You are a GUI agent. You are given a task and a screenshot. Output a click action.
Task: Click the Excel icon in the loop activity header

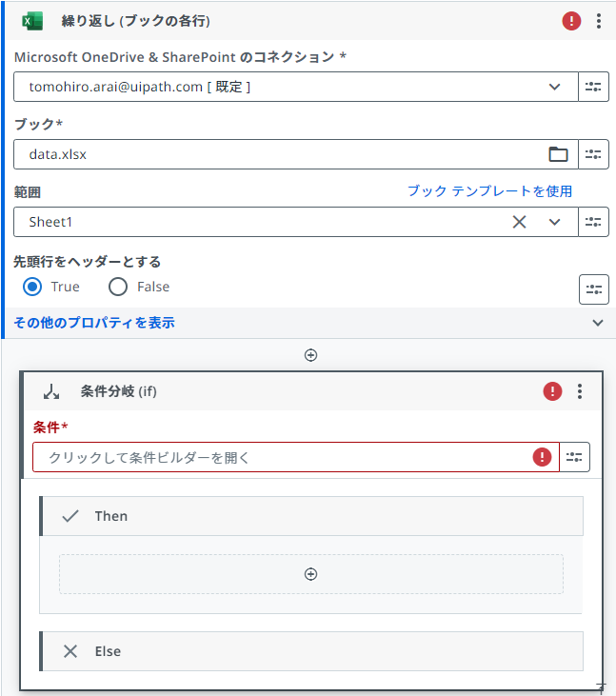click(x=32, y=21)
